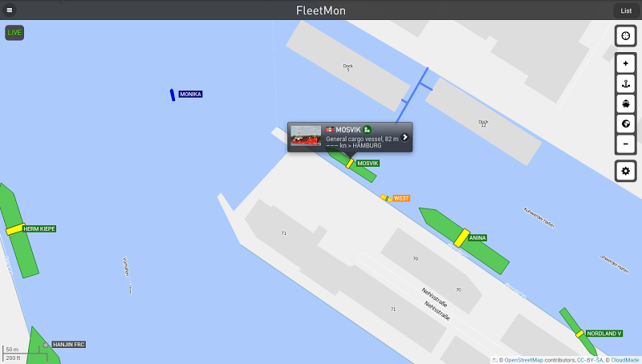Select the HERM KIEPE vessel label
Viewport: 642px width, 364px height.
point(39,229)
